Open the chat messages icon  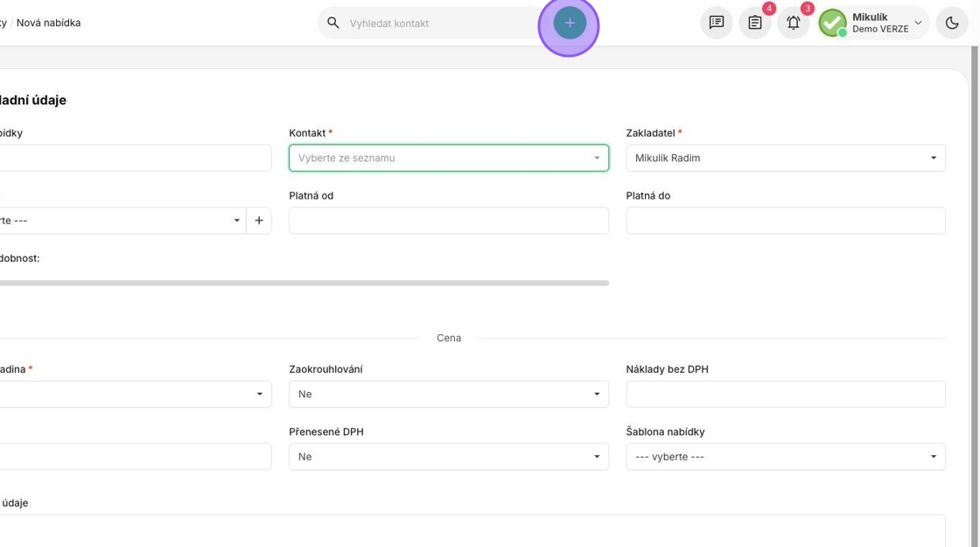click(x=717, y=23)
